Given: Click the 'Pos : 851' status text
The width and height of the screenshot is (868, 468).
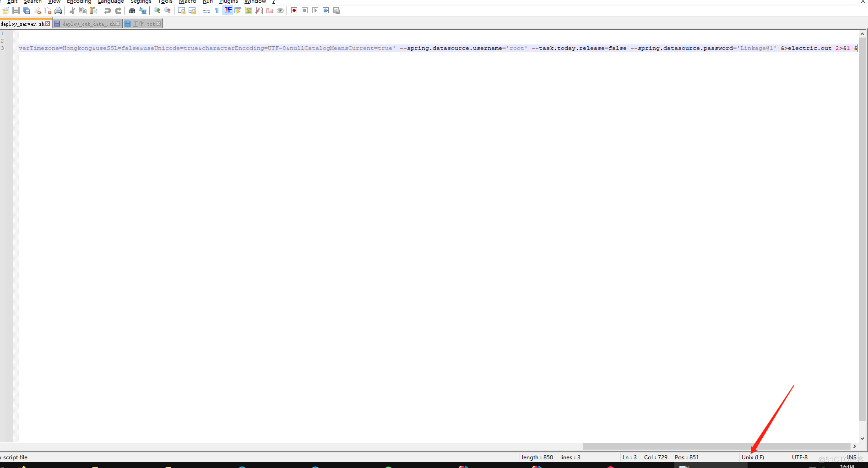Looking at the screenshot, I should [x=687, y=457].
